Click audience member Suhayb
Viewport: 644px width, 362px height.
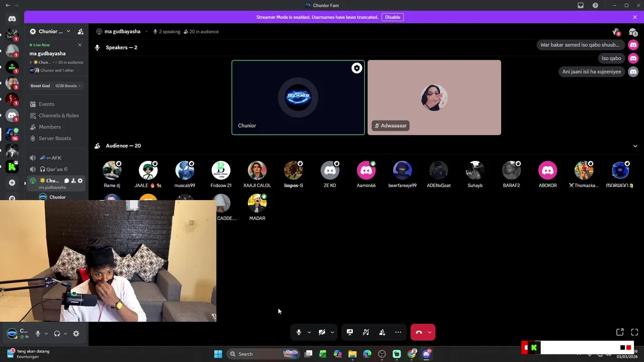[x=475, y=174]
